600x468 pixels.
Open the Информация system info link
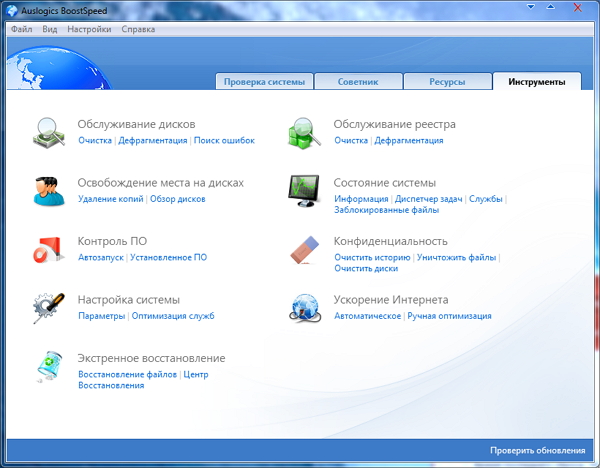pyautogui.click(x=361, y=199)
